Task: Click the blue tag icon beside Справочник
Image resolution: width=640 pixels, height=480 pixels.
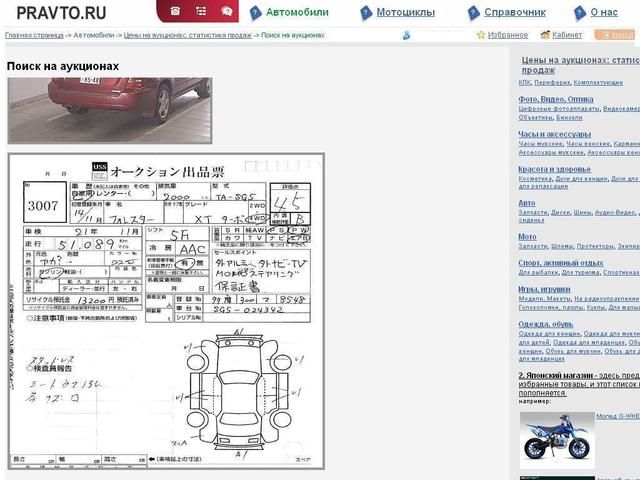Action: click(x=473, y=13)
